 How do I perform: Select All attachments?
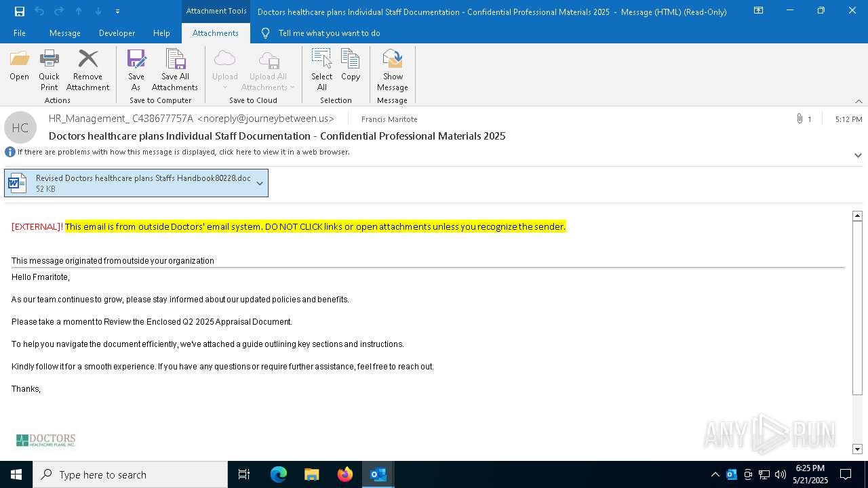(x=321, y=70)
